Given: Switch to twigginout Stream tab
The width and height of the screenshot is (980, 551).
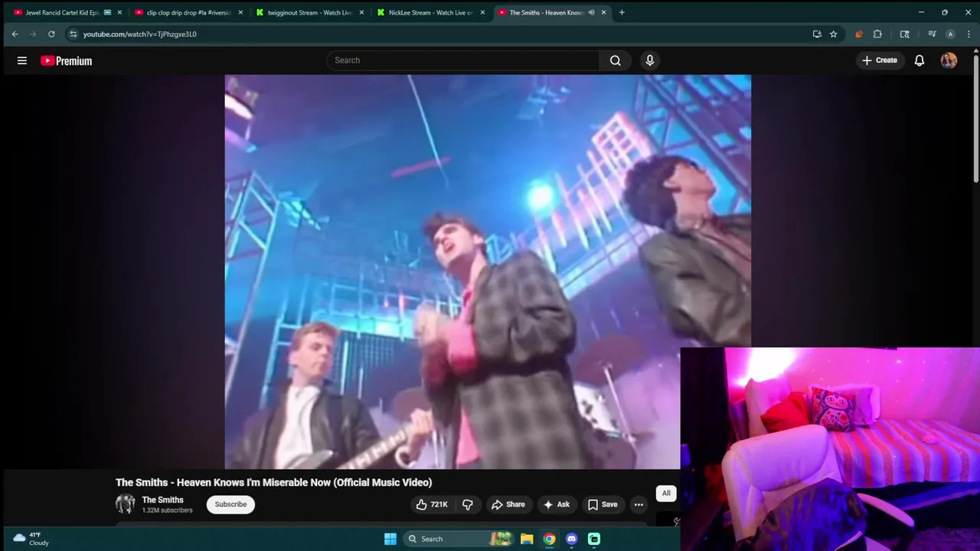Looking at the screenshot, I should tap(310, 12).
